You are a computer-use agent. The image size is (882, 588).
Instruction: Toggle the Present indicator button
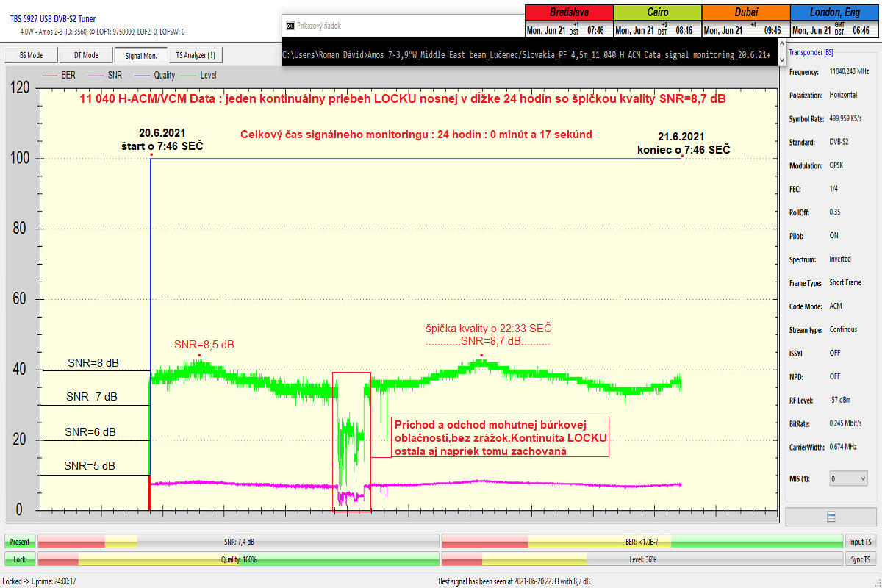20,542
